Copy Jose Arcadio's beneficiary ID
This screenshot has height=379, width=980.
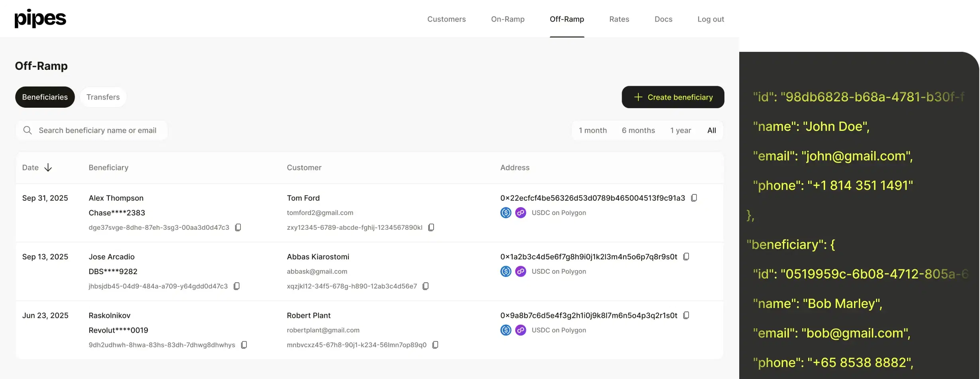236,286
